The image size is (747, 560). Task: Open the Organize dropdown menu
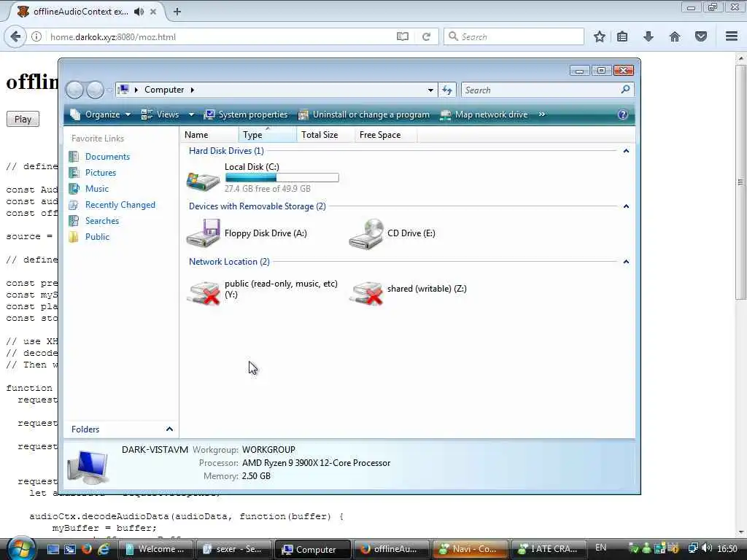100,114
